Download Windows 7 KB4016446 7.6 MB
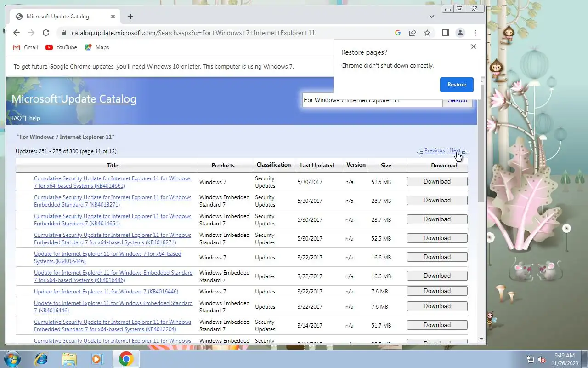Viewport: 588px width, 368px height. (437, 291)
